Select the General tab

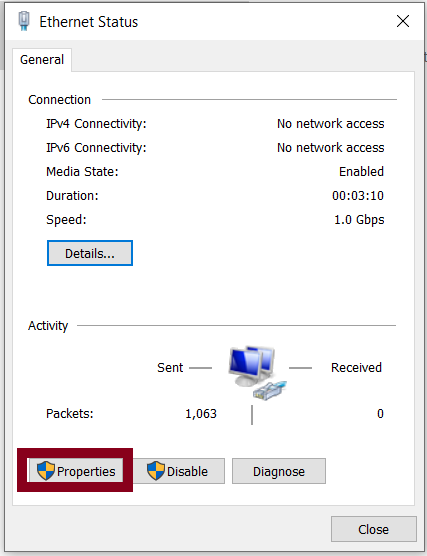[x=42, y=60]
